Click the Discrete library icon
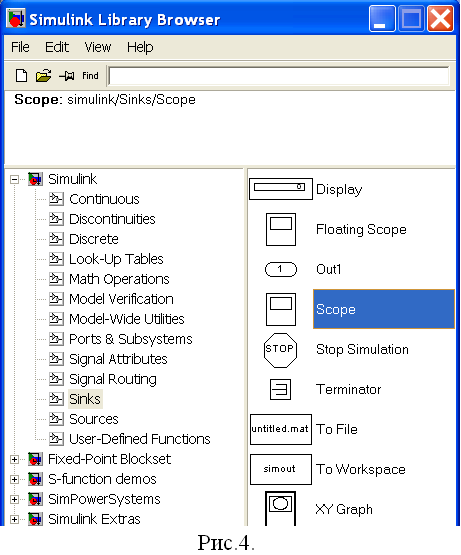 [56, 239]
